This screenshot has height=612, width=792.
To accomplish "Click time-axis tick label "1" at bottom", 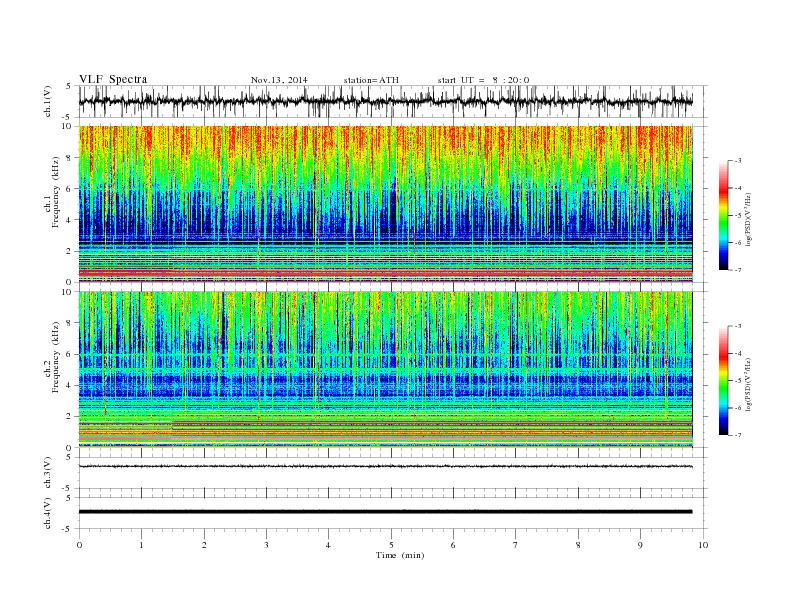I will pyautogui.click(x=141, y=545).
